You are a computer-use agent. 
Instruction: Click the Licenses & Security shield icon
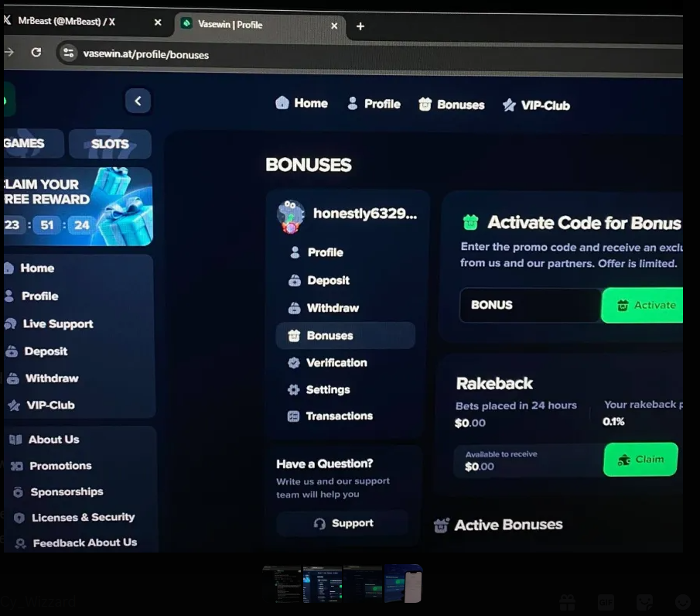19,518
